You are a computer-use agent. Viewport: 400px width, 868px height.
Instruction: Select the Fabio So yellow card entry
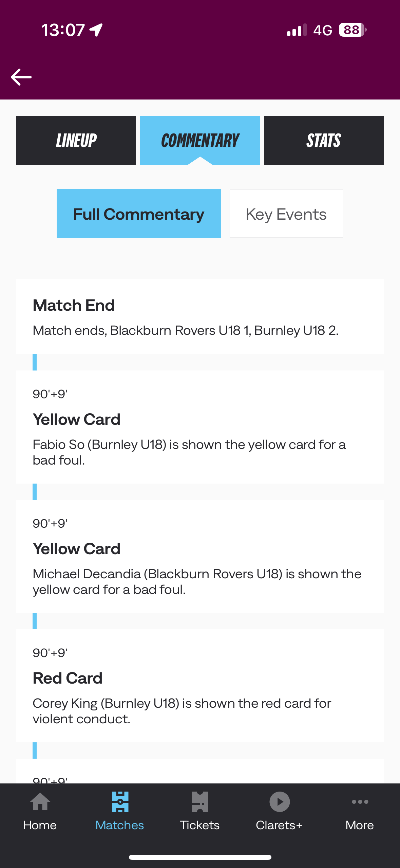pos(200,427)
